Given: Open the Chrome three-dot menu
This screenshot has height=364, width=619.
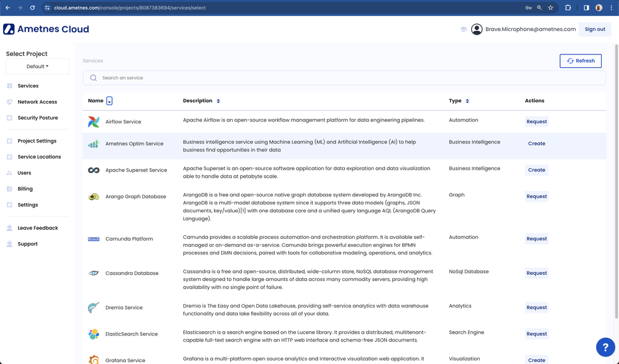Looking at the screenshot, I should 611,7.
